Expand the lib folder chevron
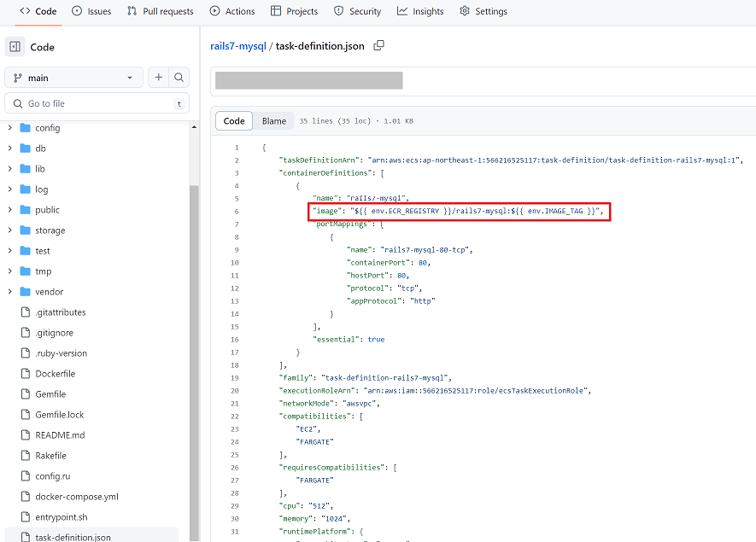Viewport: 756px width, 542px height. click(9, 169)
